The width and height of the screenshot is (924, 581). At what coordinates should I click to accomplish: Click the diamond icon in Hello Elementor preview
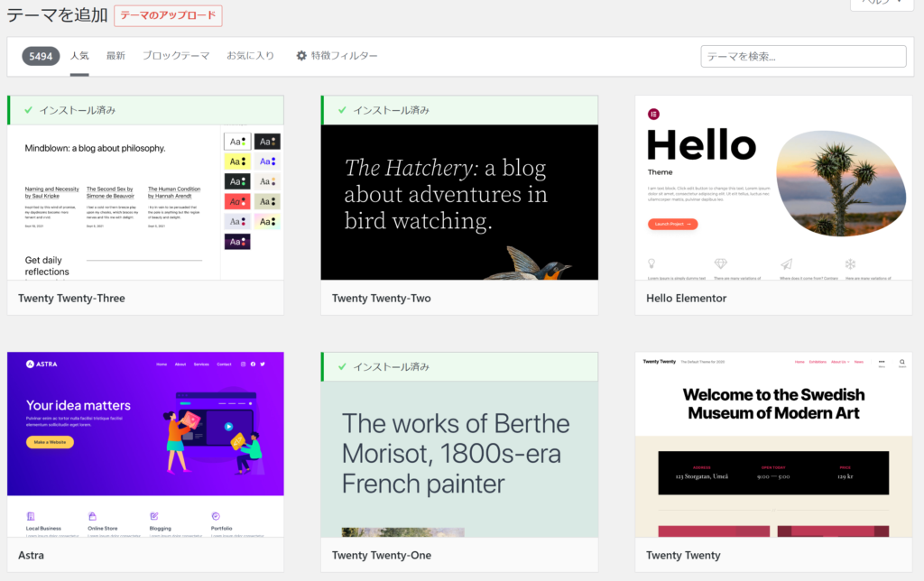point(720,263)
